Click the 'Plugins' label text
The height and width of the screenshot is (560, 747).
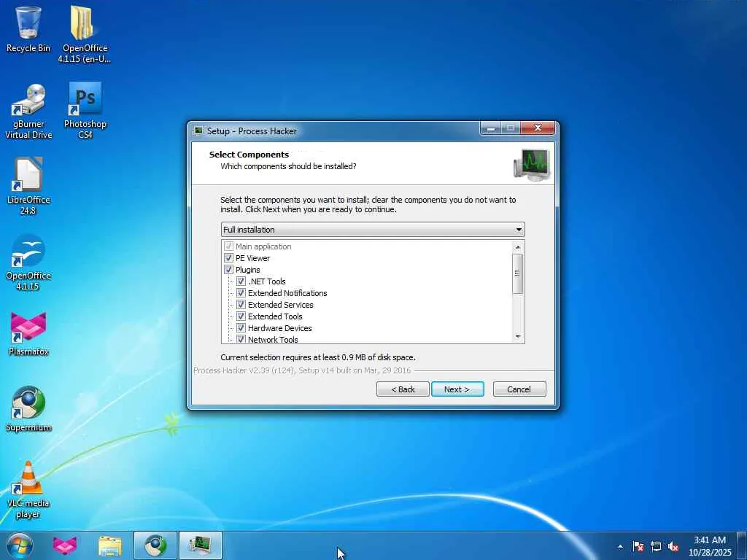pyautogui.click(x=248, y=270)
